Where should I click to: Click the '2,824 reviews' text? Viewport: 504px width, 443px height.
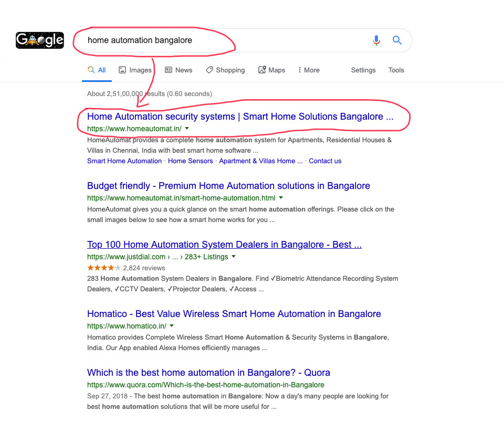144,268
